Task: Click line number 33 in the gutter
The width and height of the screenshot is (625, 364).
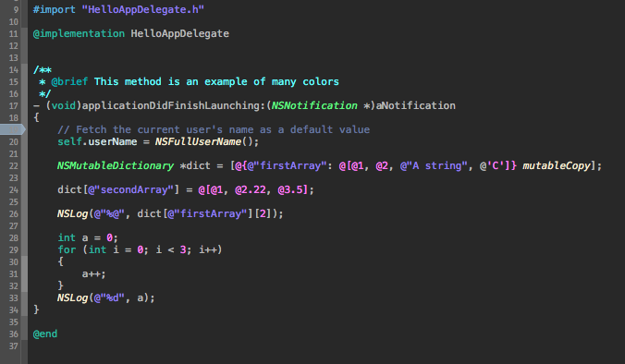Action: (x=14, y=298)
